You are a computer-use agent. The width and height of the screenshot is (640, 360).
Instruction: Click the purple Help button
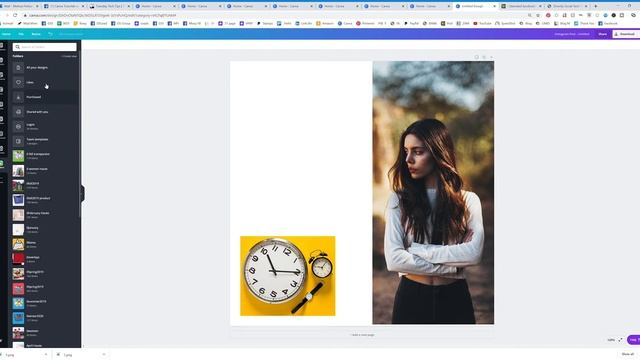634,340
